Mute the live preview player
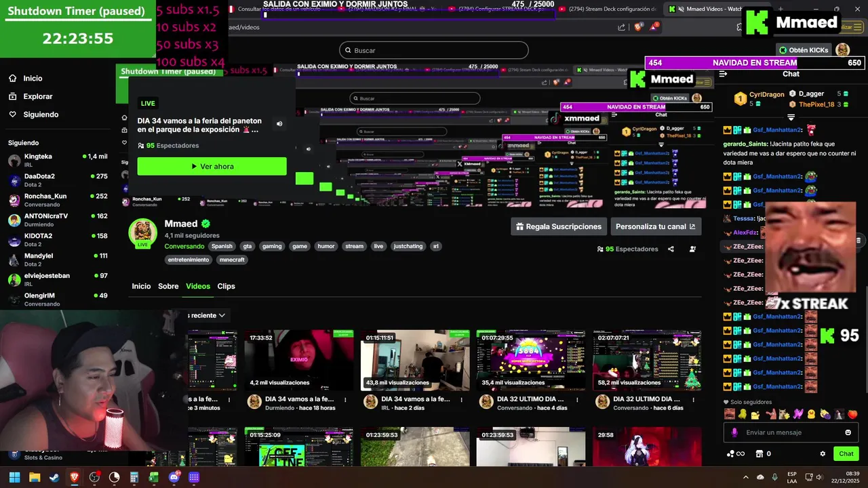The width and height of the screenshot is (868, 488). click(279, 124)
